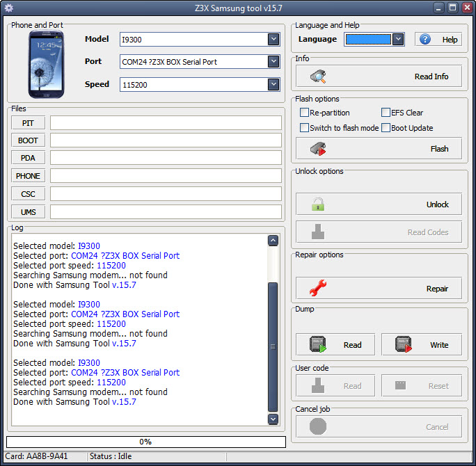The height and width of the screenshot is (466, 476).
Task: Click the Dump Write label
Action: (x=439, y=345)
